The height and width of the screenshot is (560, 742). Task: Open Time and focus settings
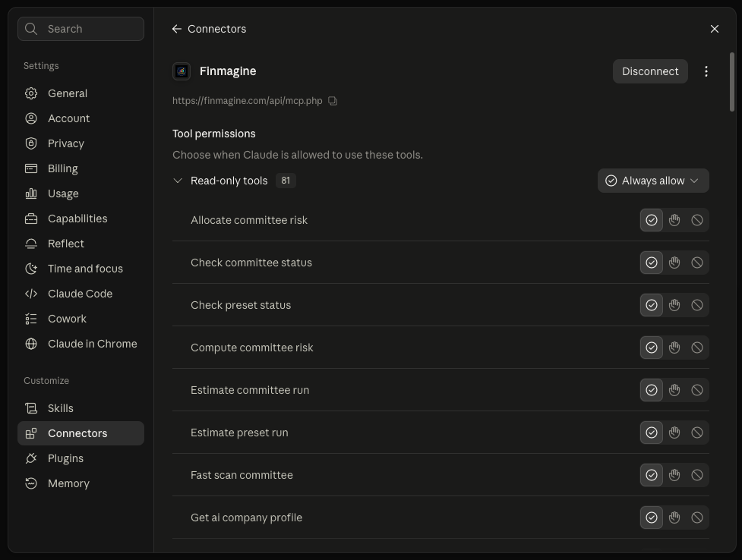[81, 269]
